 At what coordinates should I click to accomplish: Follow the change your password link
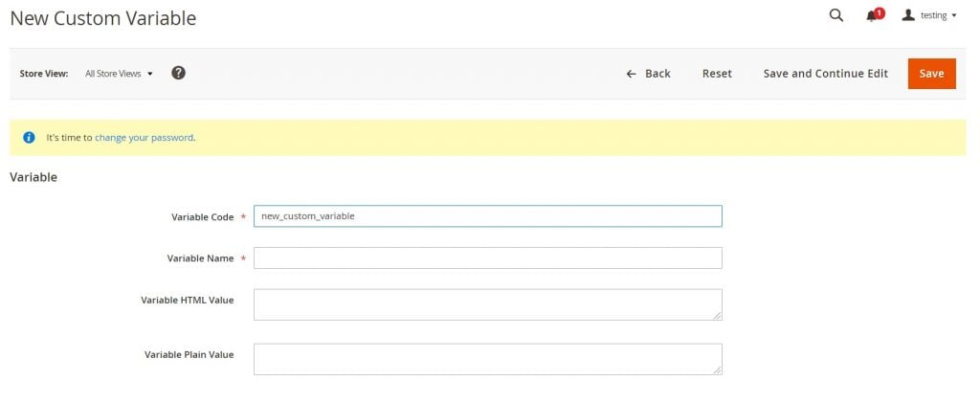144,138
